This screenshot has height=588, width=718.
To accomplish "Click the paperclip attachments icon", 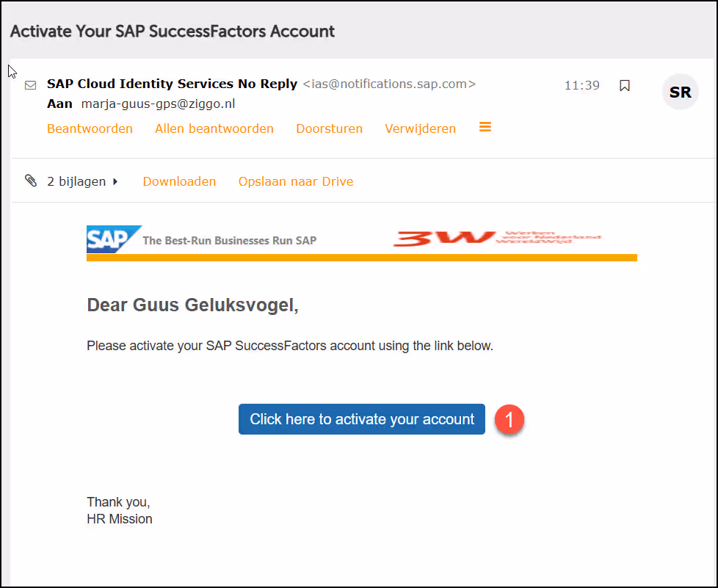I will coord(31,181).
